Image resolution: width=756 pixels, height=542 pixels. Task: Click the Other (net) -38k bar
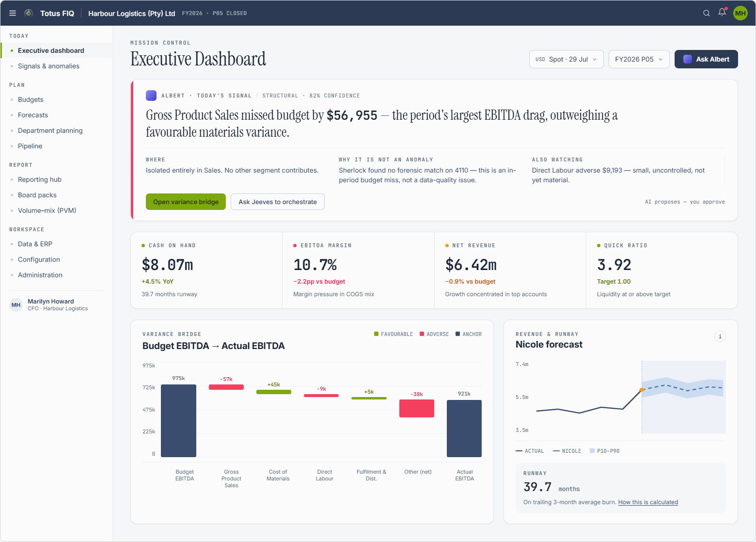coord(417,408)
